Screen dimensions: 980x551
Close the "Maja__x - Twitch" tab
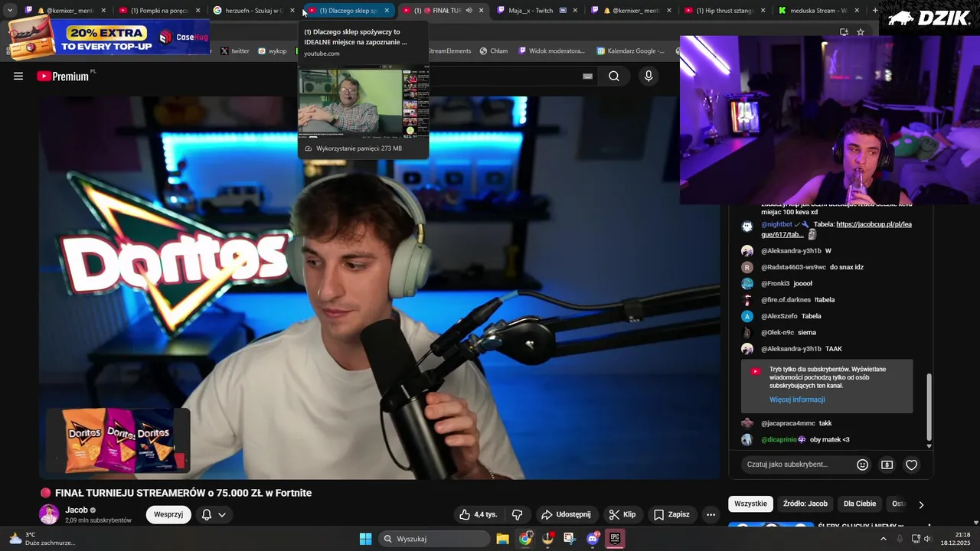576,11
